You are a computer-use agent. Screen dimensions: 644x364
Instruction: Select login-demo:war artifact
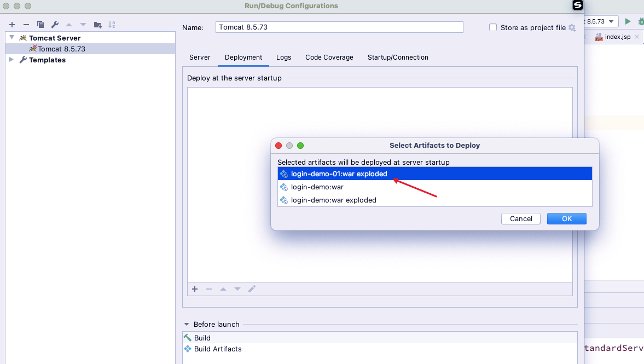pos(434,187)
